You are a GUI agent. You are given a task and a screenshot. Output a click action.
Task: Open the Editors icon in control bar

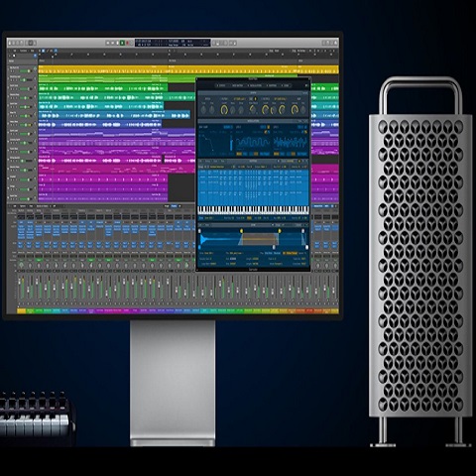35,43
